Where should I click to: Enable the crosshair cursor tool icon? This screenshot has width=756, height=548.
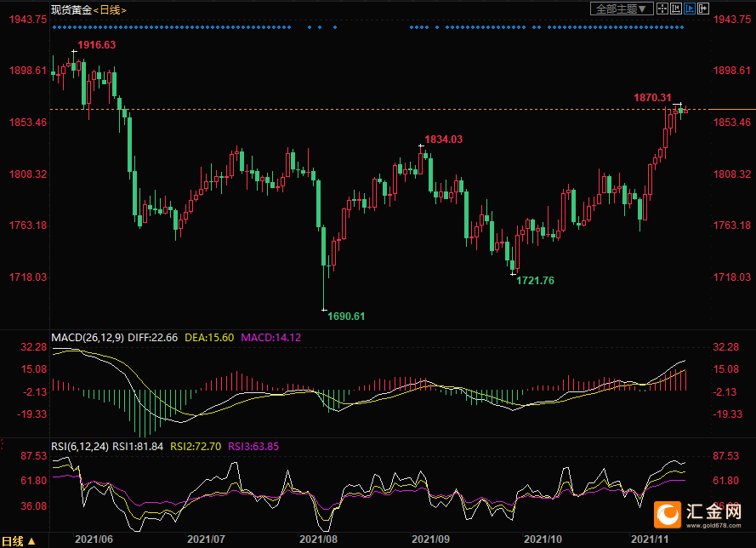[663, 9]
